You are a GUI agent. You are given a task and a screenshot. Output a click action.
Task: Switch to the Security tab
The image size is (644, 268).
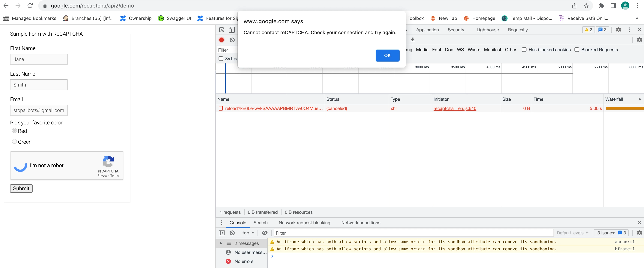(456, 30)
